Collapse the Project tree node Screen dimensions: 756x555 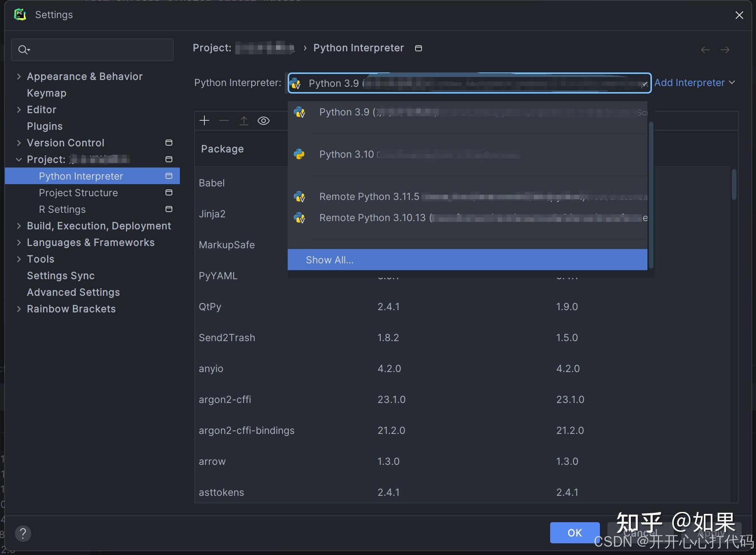tap(19, 160)
